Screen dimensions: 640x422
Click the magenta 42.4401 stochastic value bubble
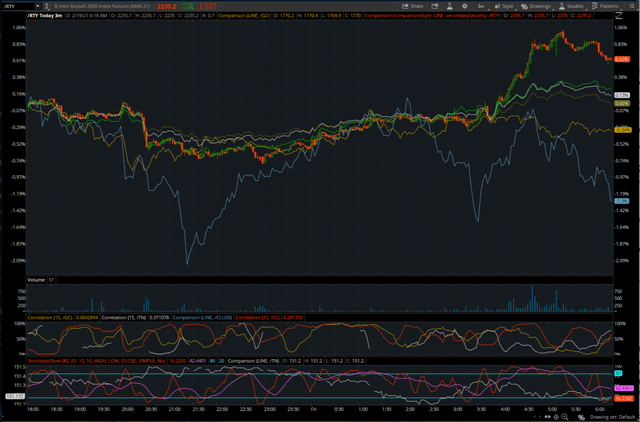[x=624, y=388]
